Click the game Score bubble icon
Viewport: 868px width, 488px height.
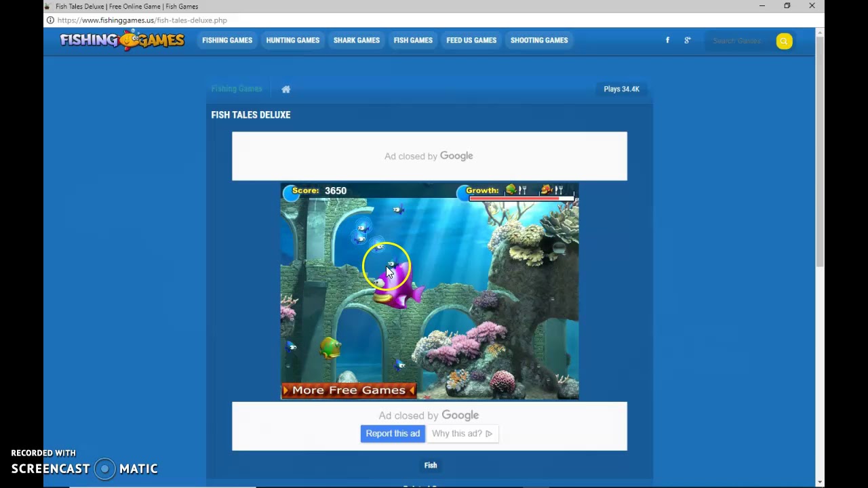click(x=292, y=192)
